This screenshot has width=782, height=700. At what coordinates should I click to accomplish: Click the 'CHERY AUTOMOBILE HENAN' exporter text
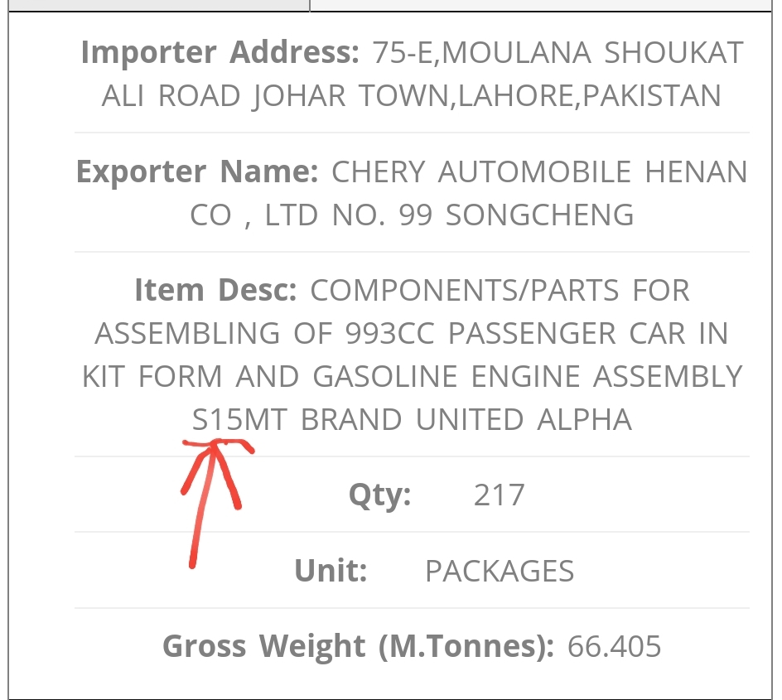[x=539, y=172]
